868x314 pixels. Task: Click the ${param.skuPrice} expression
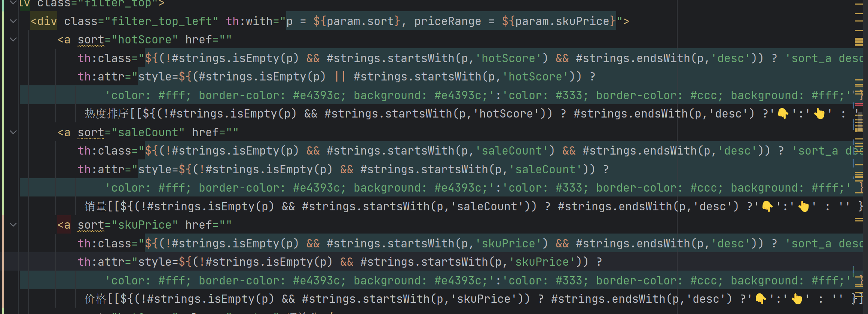(x=559, y=21)
